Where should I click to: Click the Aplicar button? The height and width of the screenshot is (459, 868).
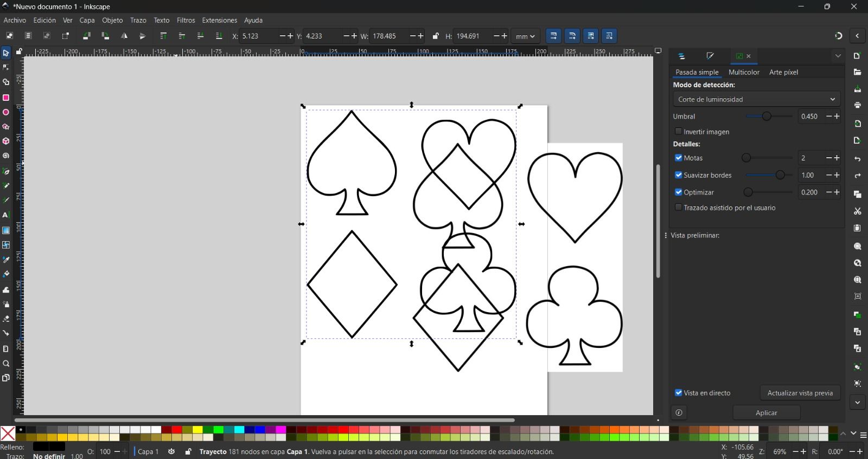(x=766, y=412)
